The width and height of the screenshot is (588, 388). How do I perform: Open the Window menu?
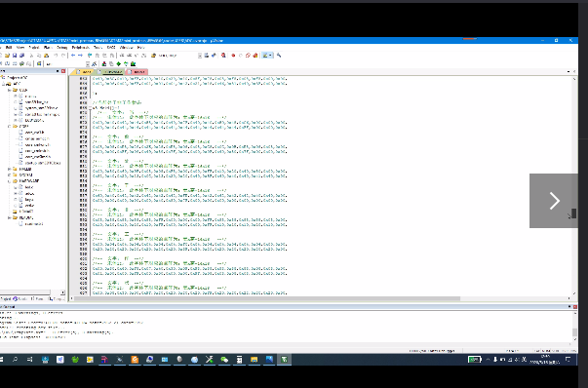coord(127,48)
